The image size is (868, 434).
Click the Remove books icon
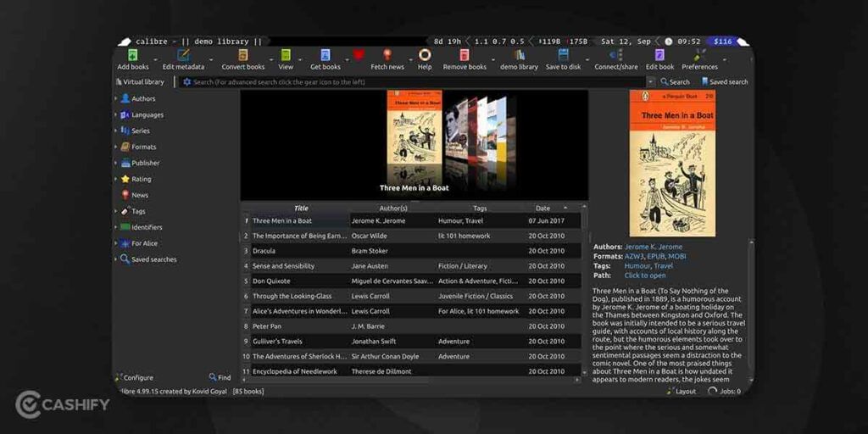click(x=465, y=55)
